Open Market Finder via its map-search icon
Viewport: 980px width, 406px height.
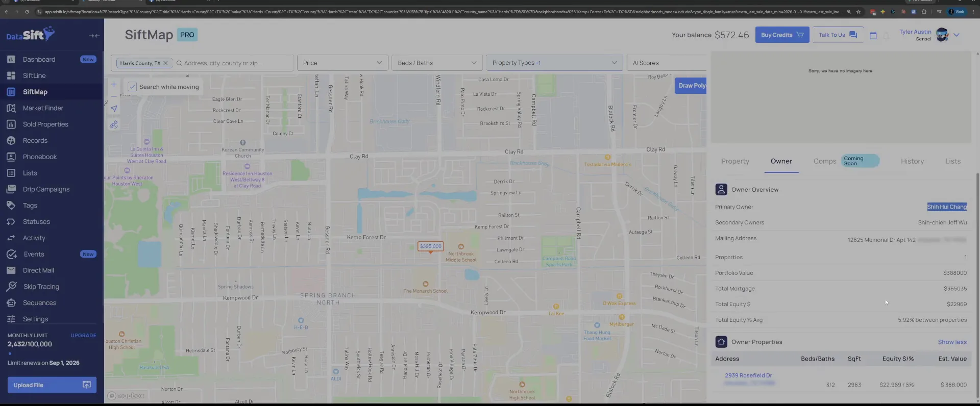coord(11,108)
